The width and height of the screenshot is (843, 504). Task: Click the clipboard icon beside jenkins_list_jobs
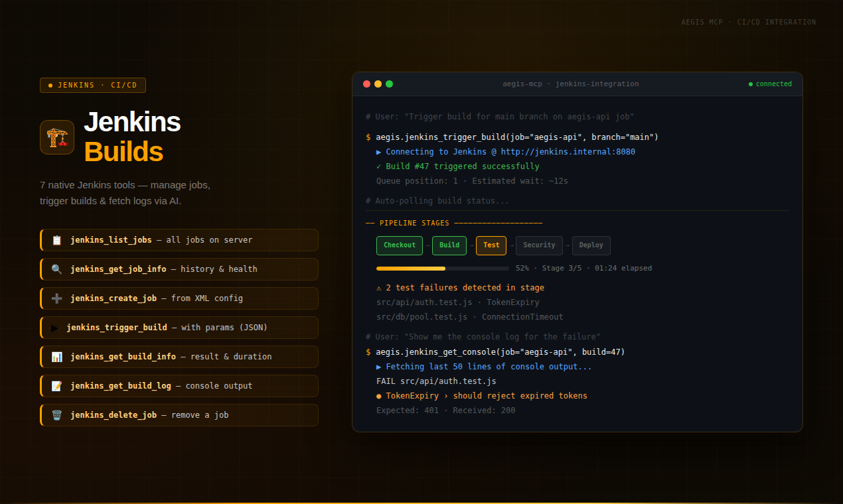56,240
